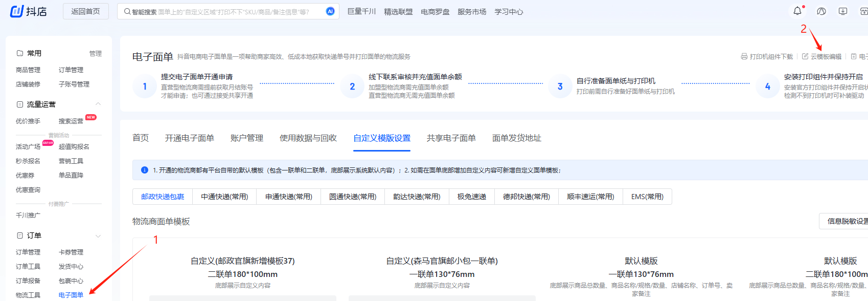Open 搜索运营 in sidebar
Screen dimensions: 868x301
(x=71, y=121)
